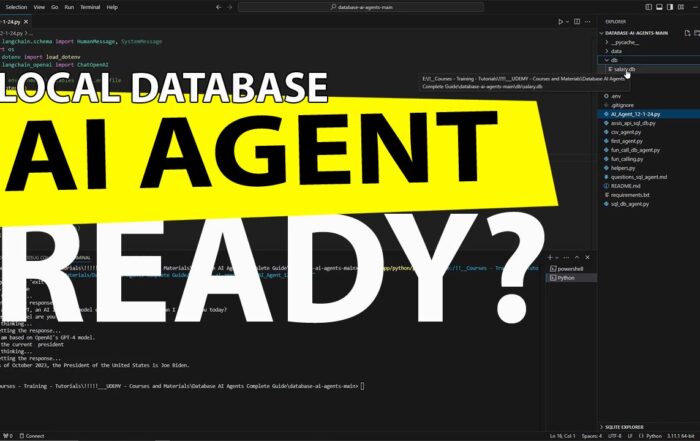
Task: Change encoding via UTF-8
Action: point(614,436)
